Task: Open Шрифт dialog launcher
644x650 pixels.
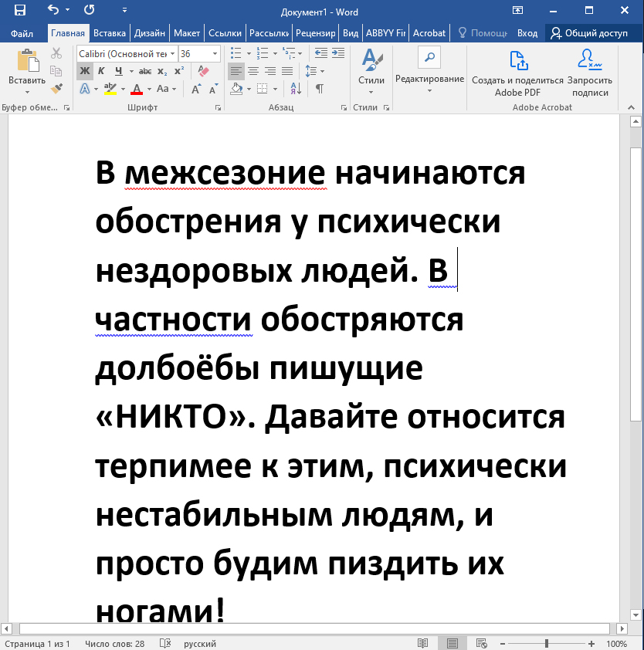Action: point(218,108)
